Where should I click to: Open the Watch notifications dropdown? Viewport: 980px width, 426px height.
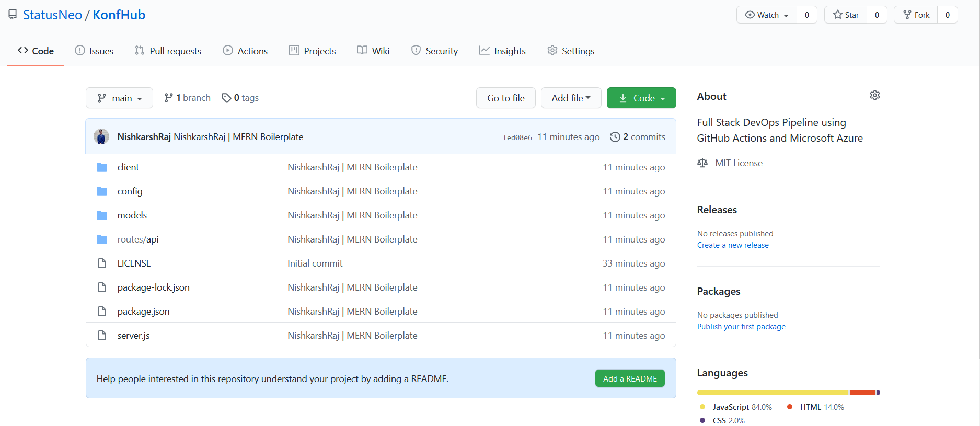point(767,15)
